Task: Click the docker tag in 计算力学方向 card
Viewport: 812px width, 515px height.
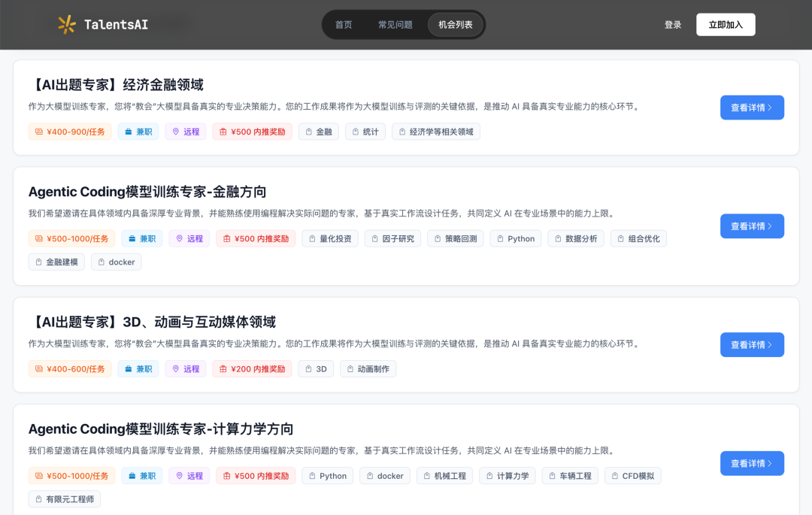Action: [385, 476]
